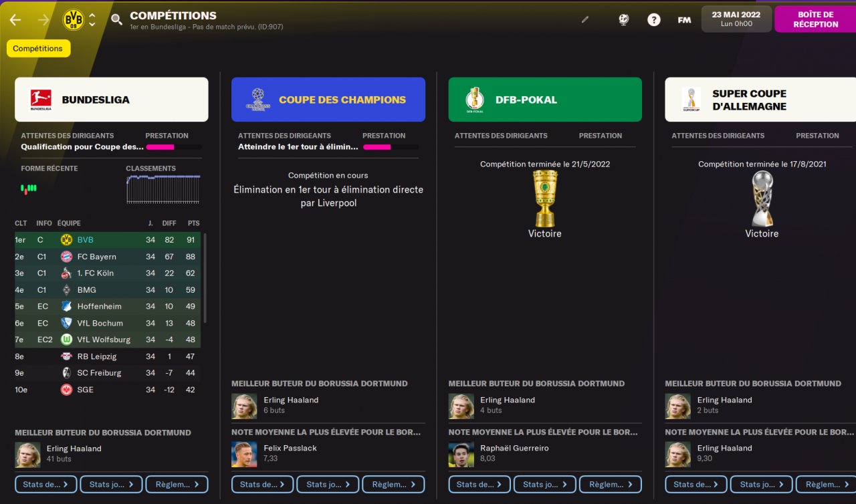Open Boîte de réception
The image size is (856, 504).
click(x=815, y=19)
